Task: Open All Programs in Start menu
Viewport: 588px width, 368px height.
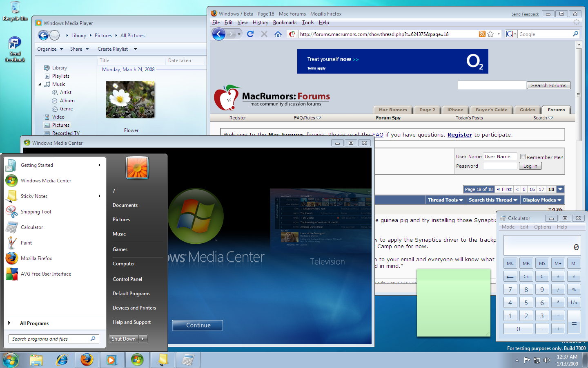Action: 34,323
